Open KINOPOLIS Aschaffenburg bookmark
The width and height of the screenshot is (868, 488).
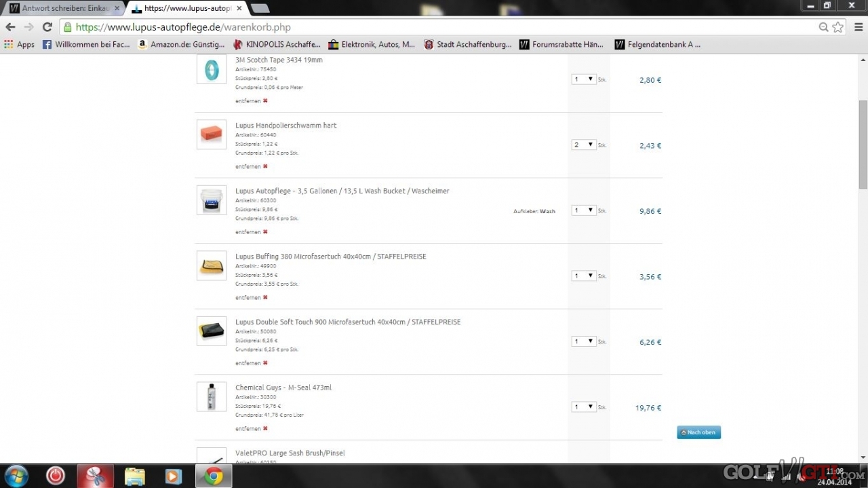[277, 44]
